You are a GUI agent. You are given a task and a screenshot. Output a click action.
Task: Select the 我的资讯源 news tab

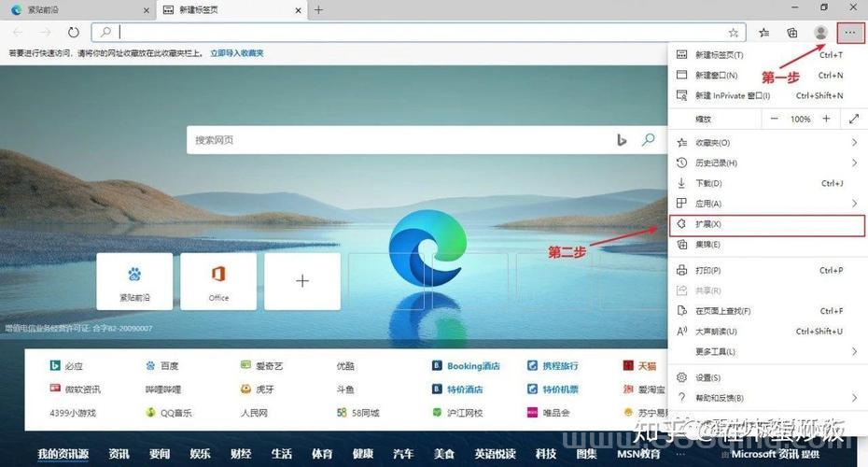tap(63, 454)
